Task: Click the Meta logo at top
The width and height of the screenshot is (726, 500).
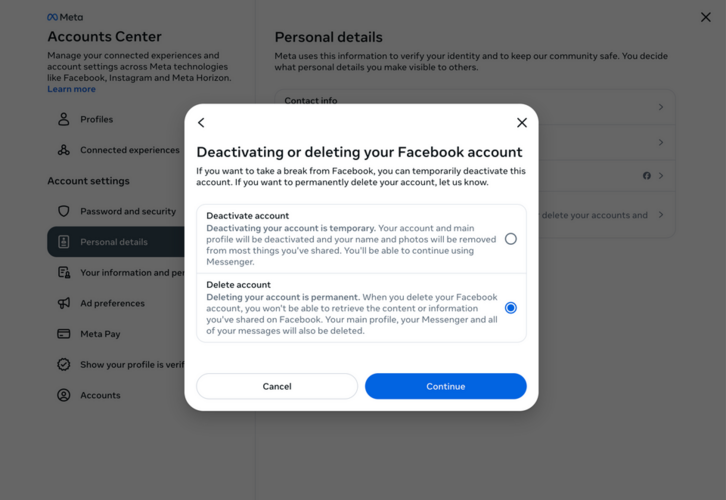Action: coord(65,17)
